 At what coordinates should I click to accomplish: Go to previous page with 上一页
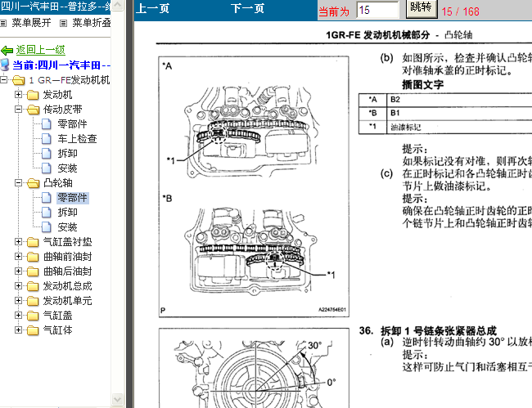[x=153, y=9]
